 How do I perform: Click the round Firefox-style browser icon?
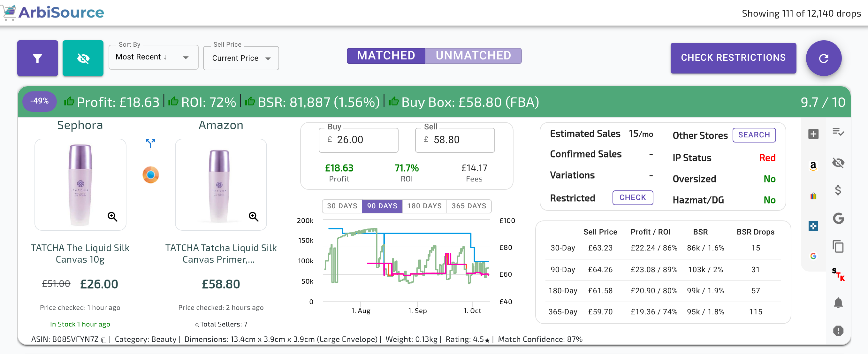[151, 175]
